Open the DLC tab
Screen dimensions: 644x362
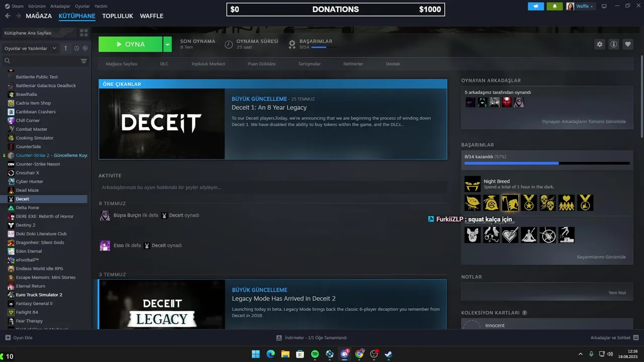[164, 64]
